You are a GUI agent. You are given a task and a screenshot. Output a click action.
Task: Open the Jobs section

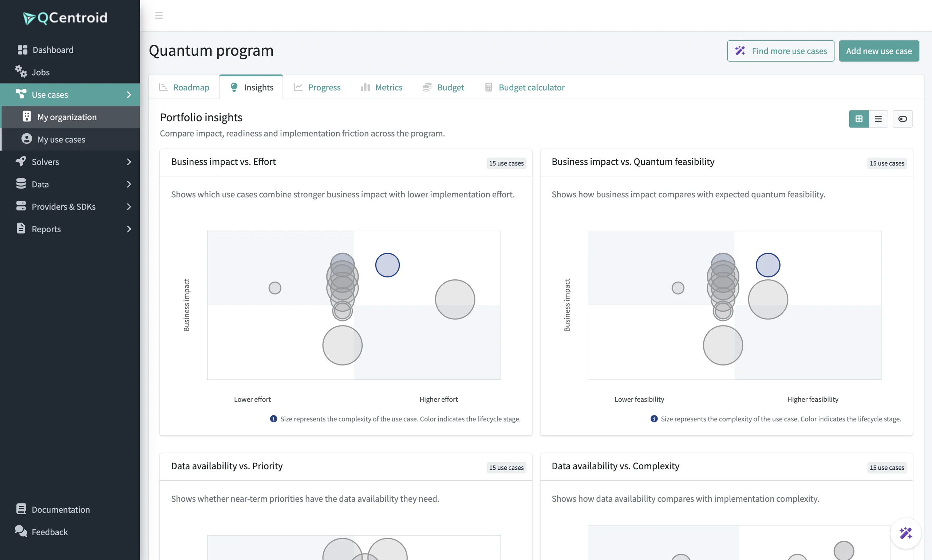point(70,72)
